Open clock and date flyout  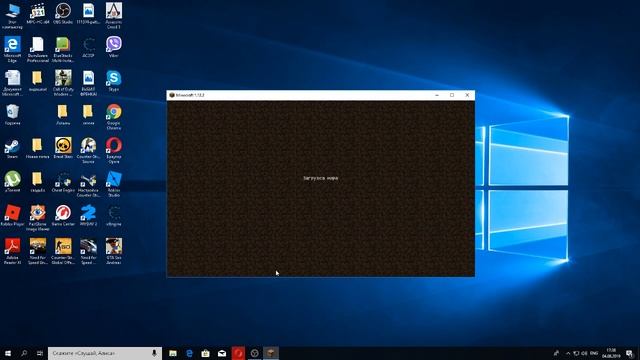[611, 353]
